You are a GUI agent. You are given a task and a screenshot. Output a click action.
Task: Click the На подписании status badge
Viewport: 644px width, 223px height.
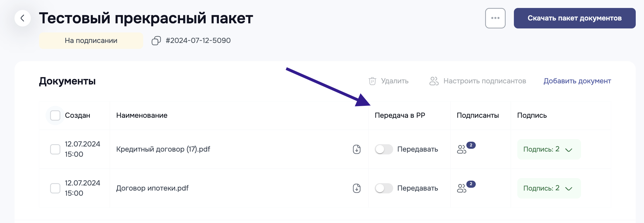pyautogui.click(x=91, y=41)
